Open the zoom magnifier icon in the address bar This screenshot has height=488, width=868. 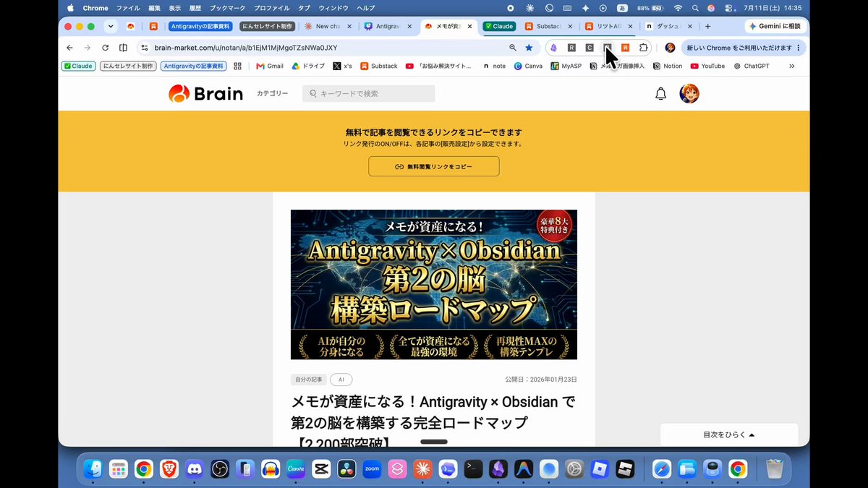pos(513,48)
